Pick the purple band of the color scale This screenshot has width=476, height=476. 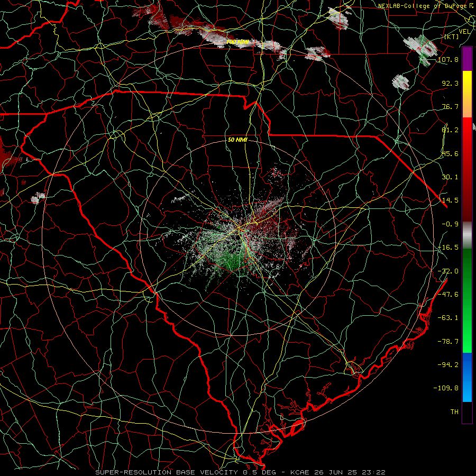[467, 59]
